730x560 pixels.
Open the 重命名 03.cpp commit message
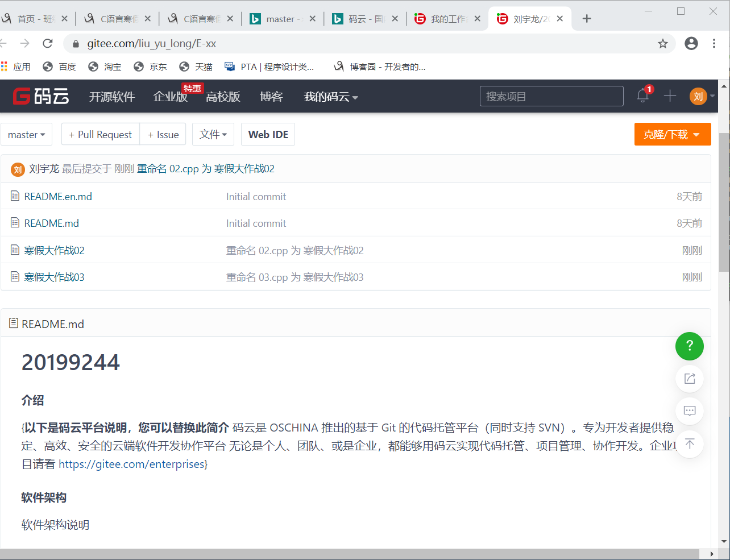295,277
